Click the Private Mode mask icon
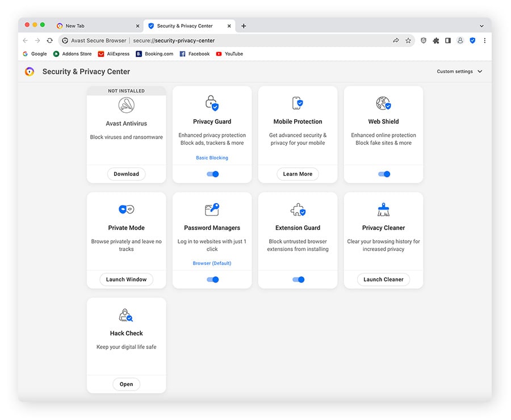The width and height of the screenshot is (511, 420). pos(126,209)
